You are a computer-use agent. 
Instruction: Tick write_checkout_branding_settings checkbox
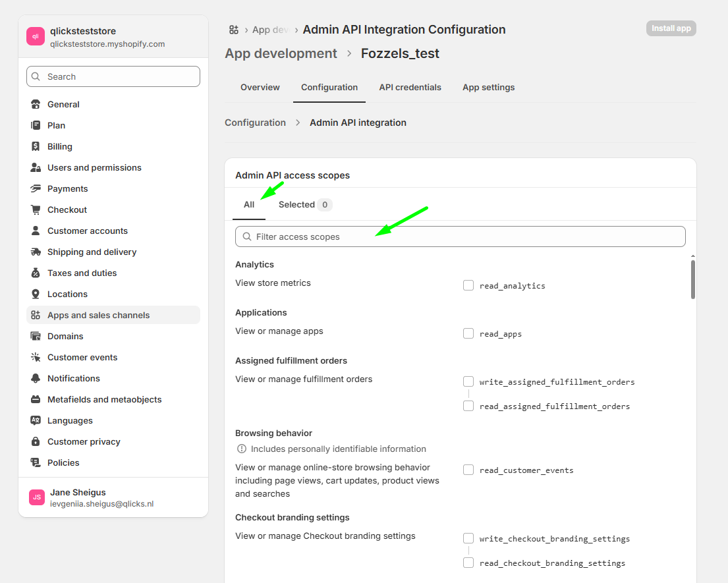[x=468, y=538]
